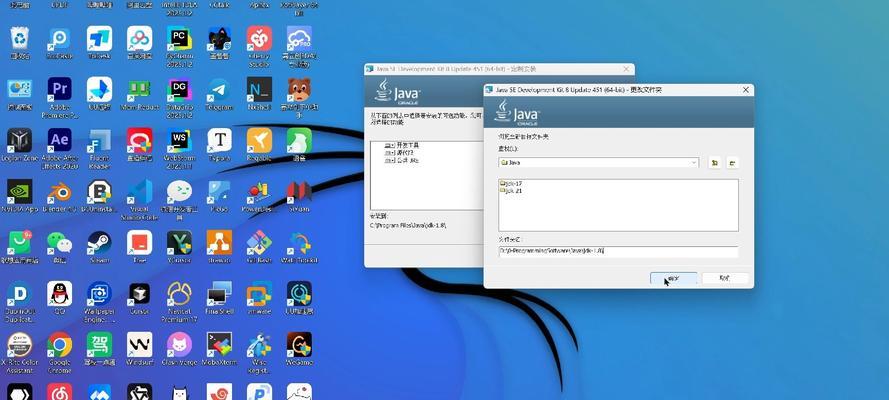Open the MobaXterm shortcut

(219, 349)
